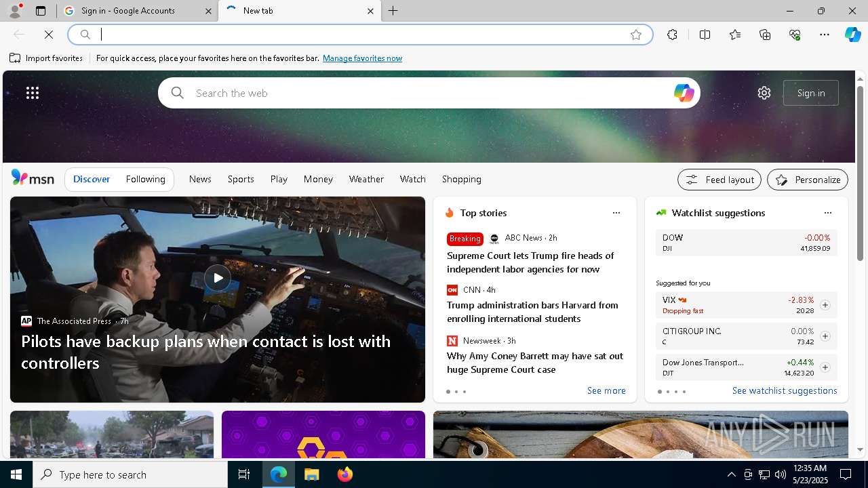Screen dimensions: 868x488
Task: Add this page to favorites star
Action: click(x=636, y=35)
